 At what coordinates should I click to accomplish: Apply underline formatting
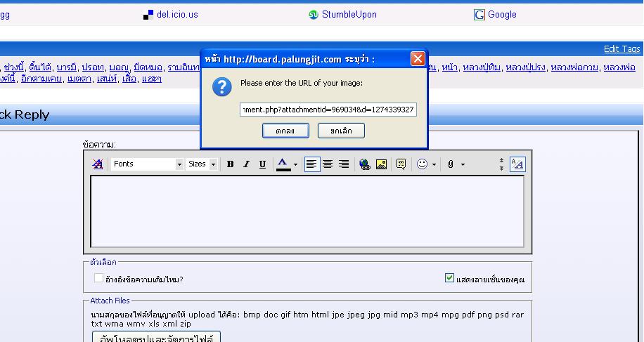coord(262,164)
